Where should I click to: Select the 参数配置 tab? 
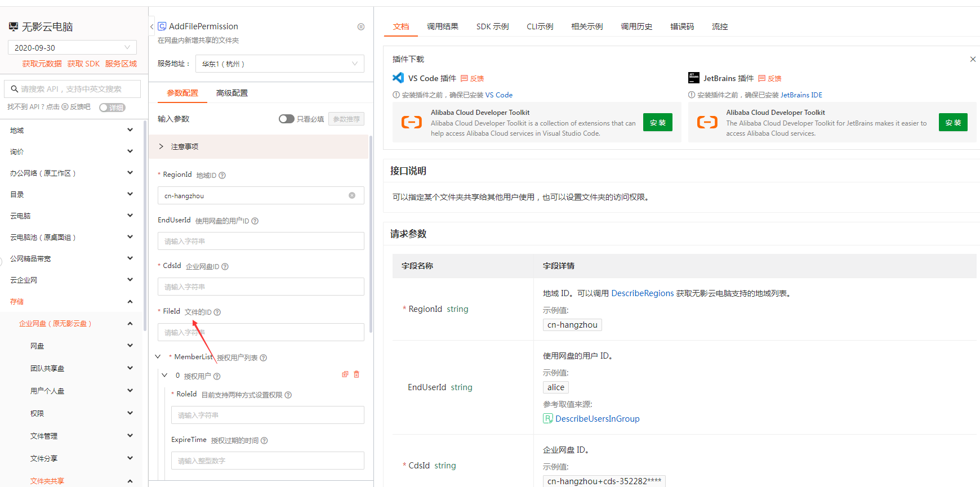[x=182, y=93]
